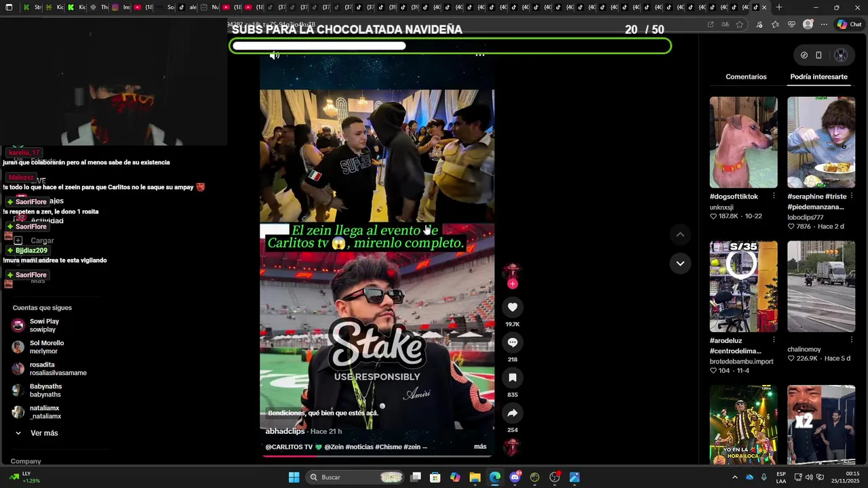The width and height of the screenshot is (868, 488).
Task: Go to the previous video with up arrow
Action: [x=680, y=235]
